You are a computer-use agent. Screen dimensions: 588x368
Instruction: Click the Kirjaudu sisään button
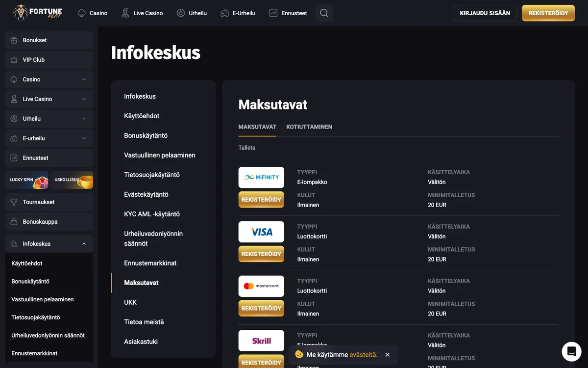pos(485,13)
